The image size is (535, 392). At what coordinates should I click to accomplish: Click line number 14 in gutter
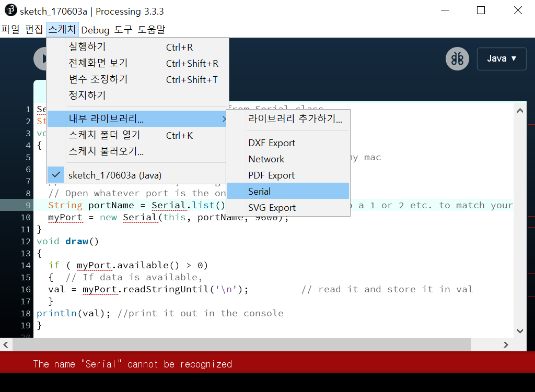pos(26,266)
